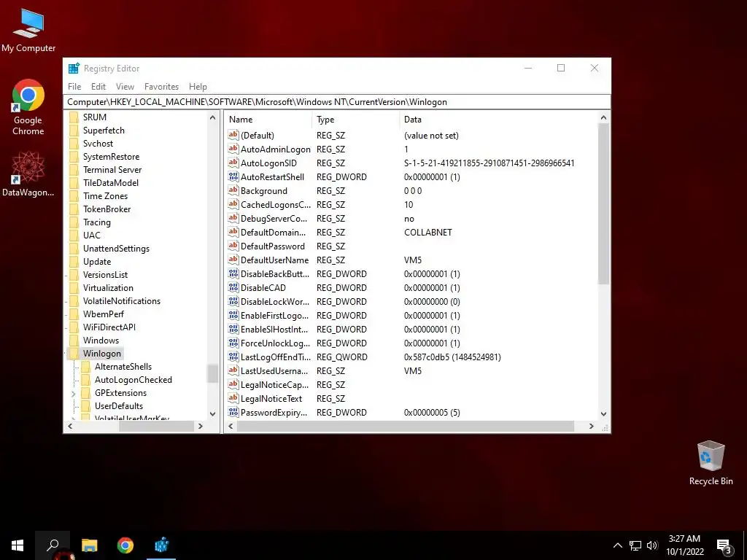
Task: Select the SRUM folder icon
Action: tap(74, 117)
